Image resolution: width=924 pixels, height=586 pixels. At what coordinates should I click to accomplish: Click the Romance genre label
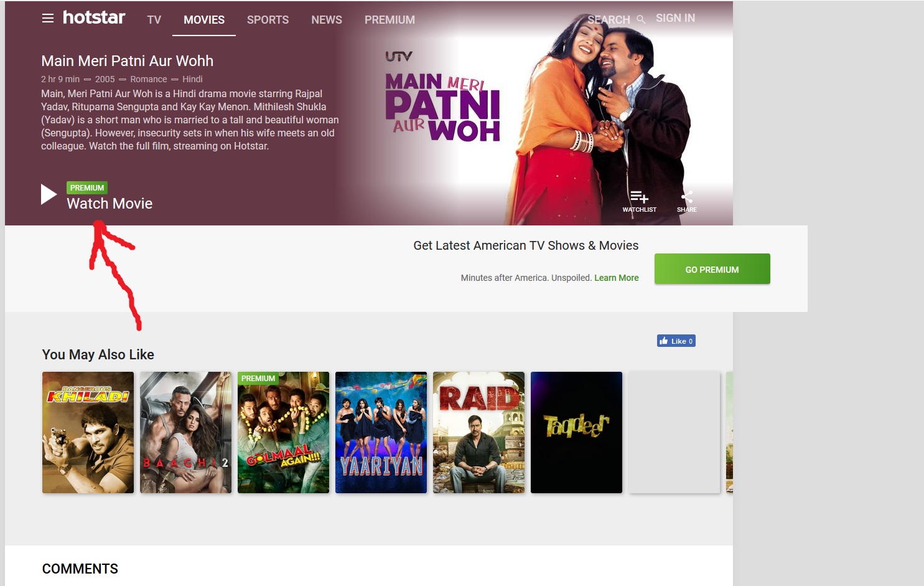149,79
